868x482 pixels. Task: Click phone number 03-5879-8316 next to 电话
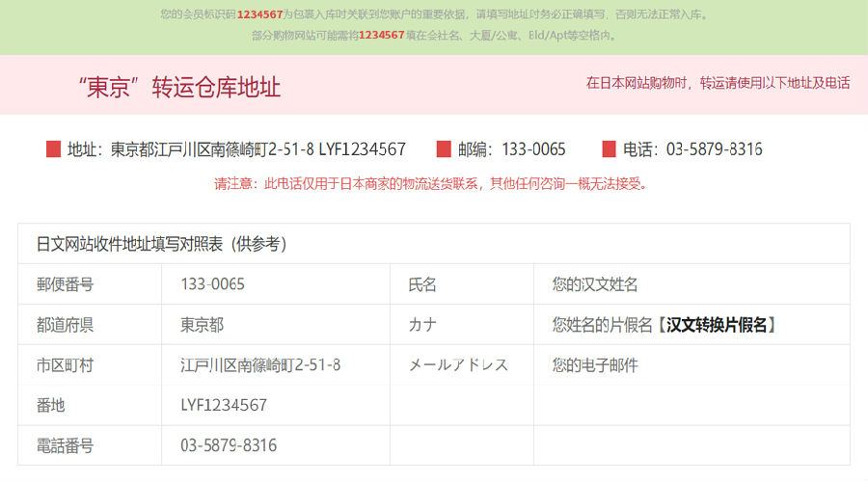[714, 149]
